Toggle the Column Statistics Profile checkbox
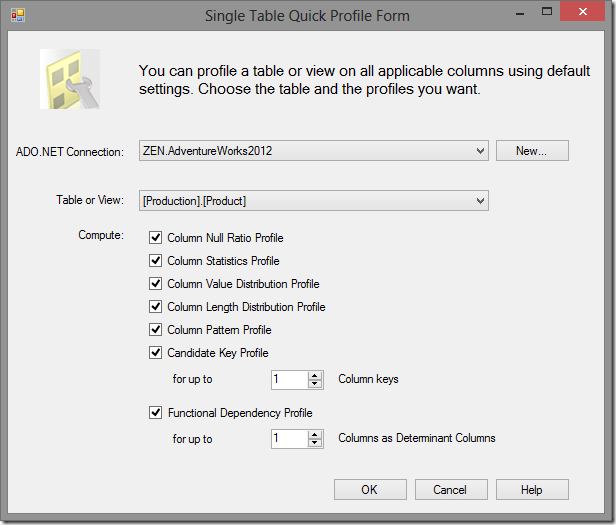 point(155,261)
